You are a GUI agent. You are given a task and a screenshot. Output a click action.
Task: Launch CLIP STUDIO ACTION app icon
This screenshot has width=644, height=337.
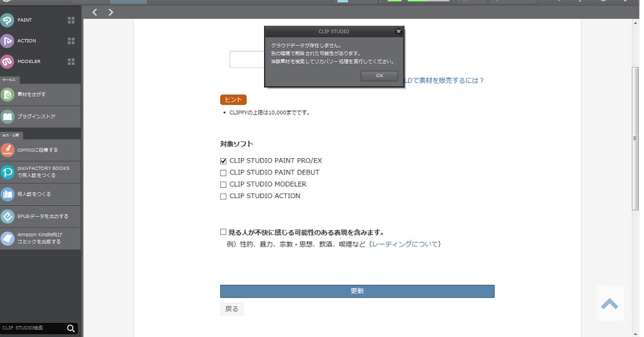(7, 41)
